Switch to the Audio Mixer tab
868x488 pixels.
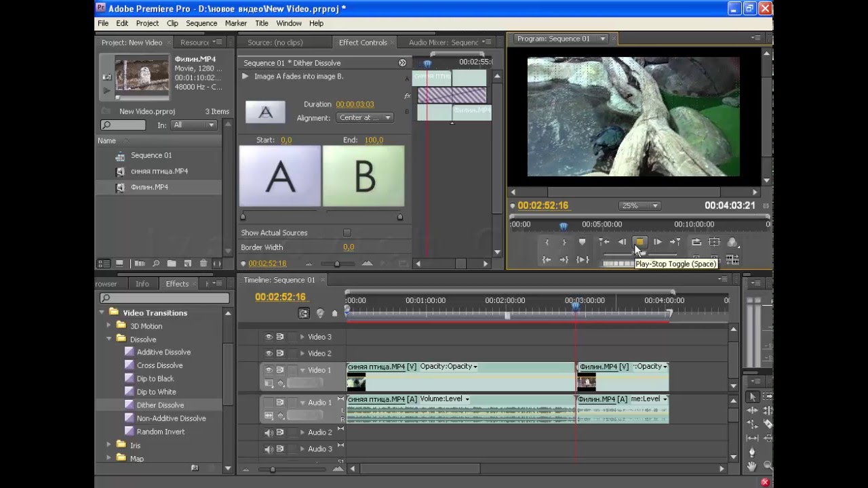click(x=443, y=42)
